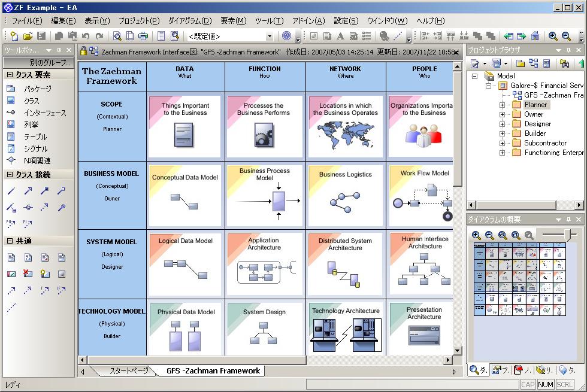587x392 pixels.
Task: Collapse the クラス 接続 toolbox section
Action: 10,174
